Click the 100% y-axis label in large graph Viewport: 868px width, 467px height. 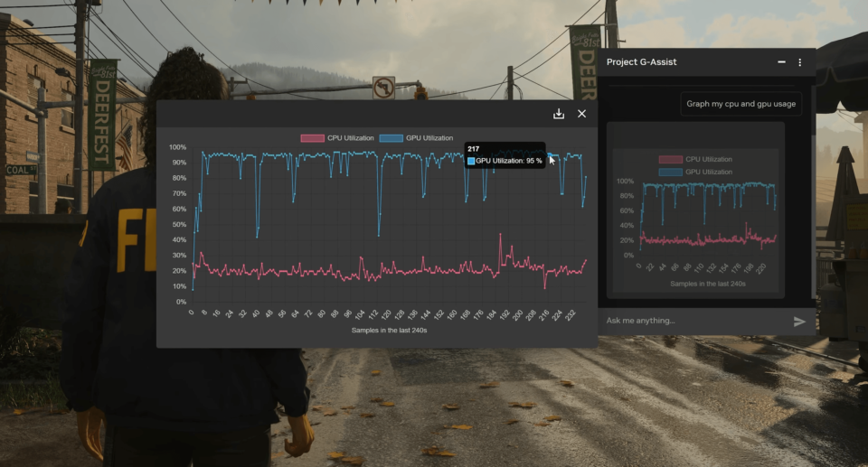coord(178,147)
